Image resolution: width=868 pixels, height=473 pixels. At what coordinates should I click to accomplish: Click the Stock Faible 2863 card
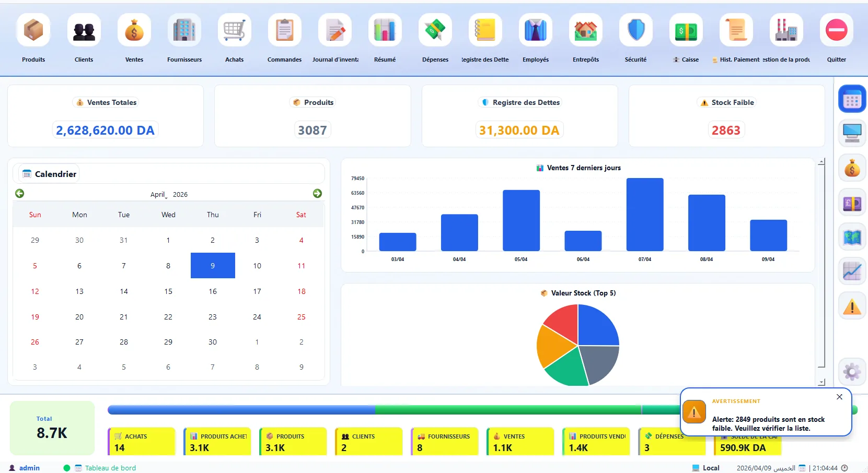click(x=726, y=116)
